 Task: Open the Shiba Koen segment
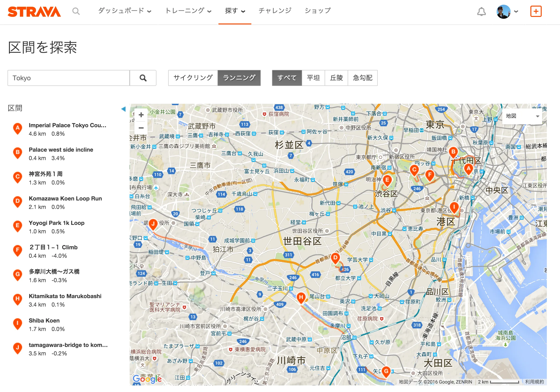44,320
